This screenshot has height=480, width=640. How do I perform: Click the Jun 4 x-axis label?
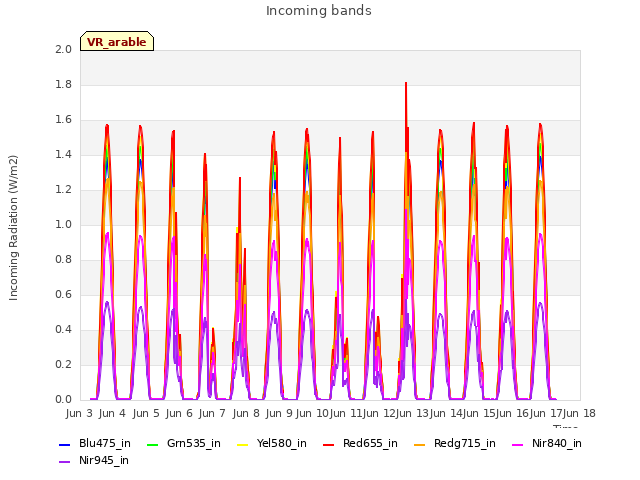(112, 413)
